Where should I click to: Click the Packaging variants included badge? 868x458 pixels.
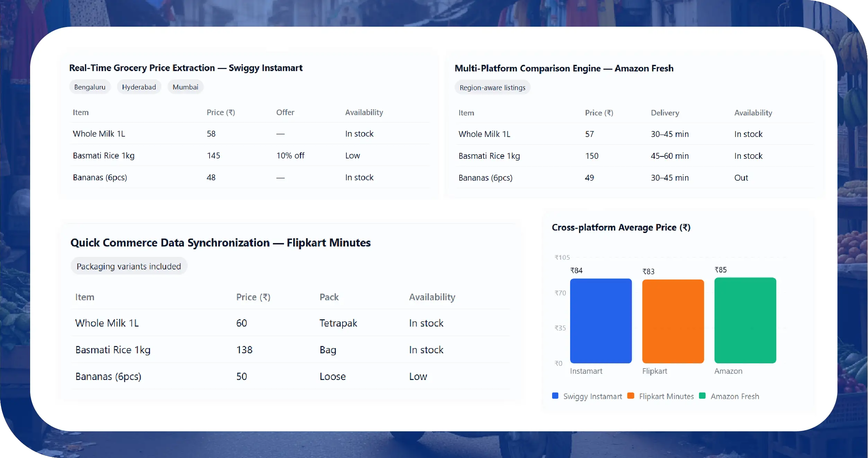129,266
